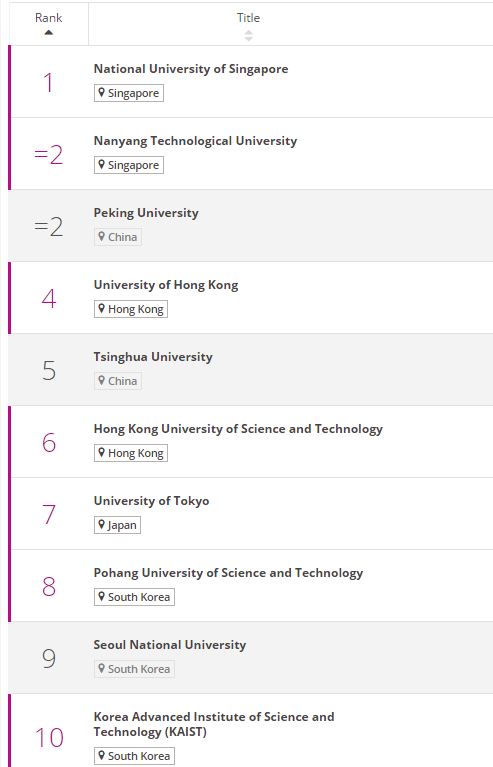Image resolution: width=493 pixels, height=767 pixels.
Task: Open Tsinghua University page
Action: [153, 357]
